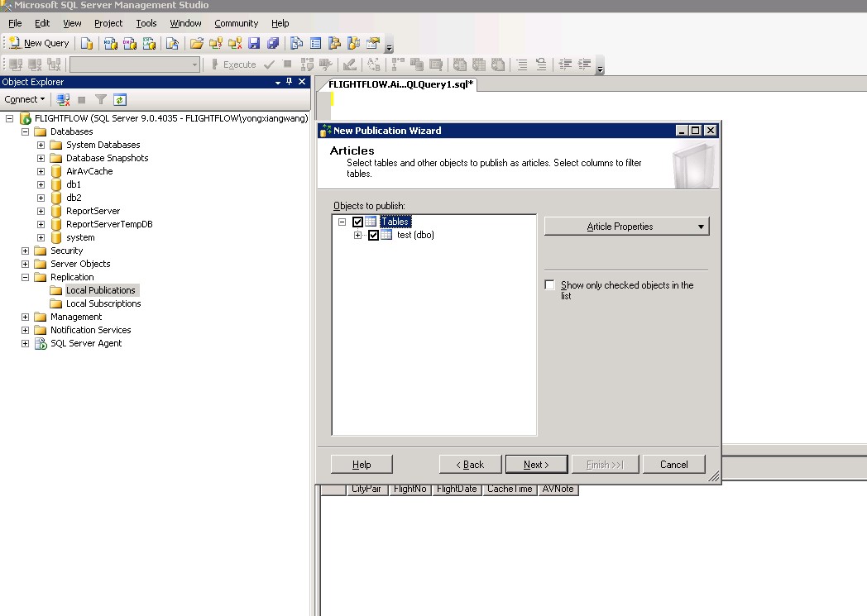Click Next in the Publication Wizard
The width and height of the screenshot is (867, 616).
click(x=536, y=465)
